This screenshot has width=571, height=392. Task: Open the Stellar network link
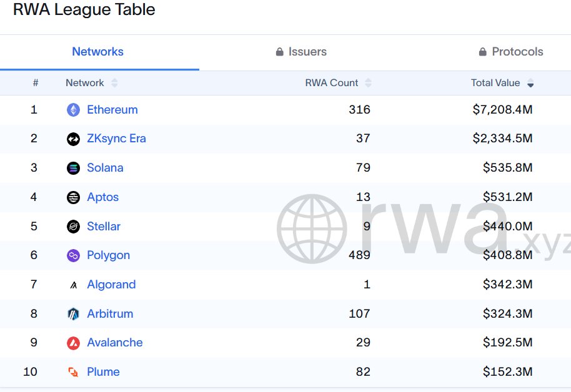coord(104,227)
